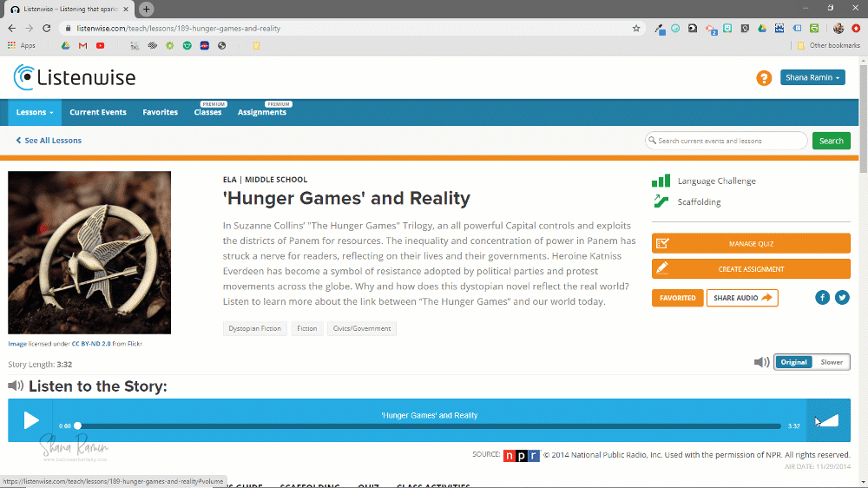
Task: Click the NPR source logo
Action: click(x=521, y=455)
